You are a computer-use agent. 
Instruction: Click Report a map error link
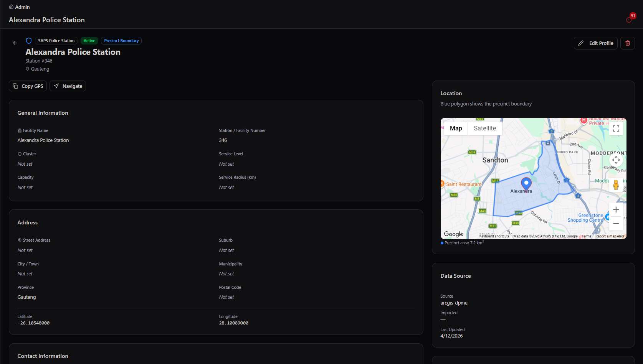[610, 236]
